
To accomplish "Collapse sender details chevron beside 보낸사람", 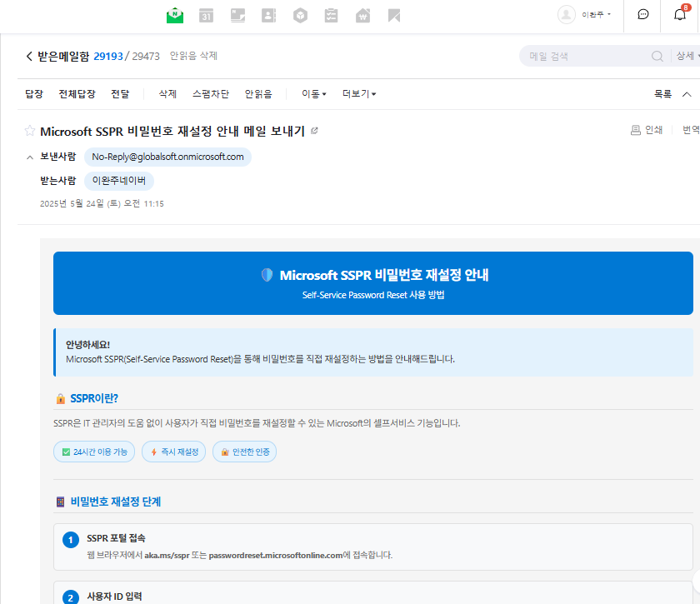I will coord(30,157).
